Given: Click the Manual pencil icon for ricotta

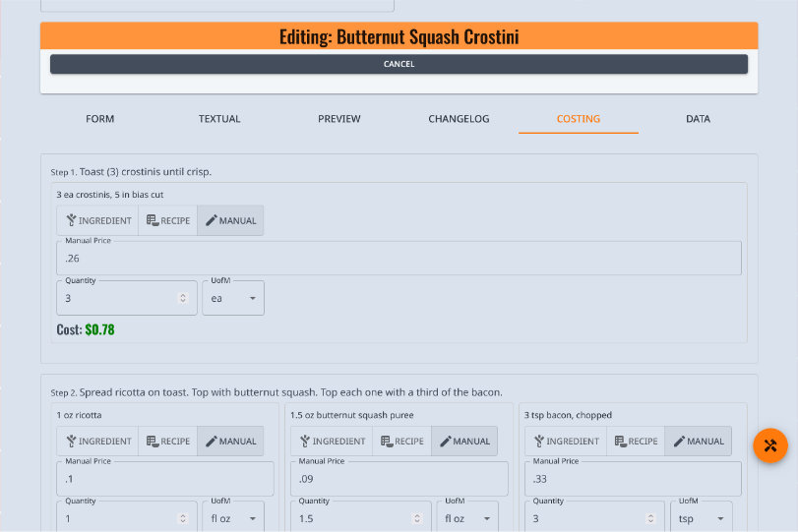Looking at the screenshot, I should (213, 442).
